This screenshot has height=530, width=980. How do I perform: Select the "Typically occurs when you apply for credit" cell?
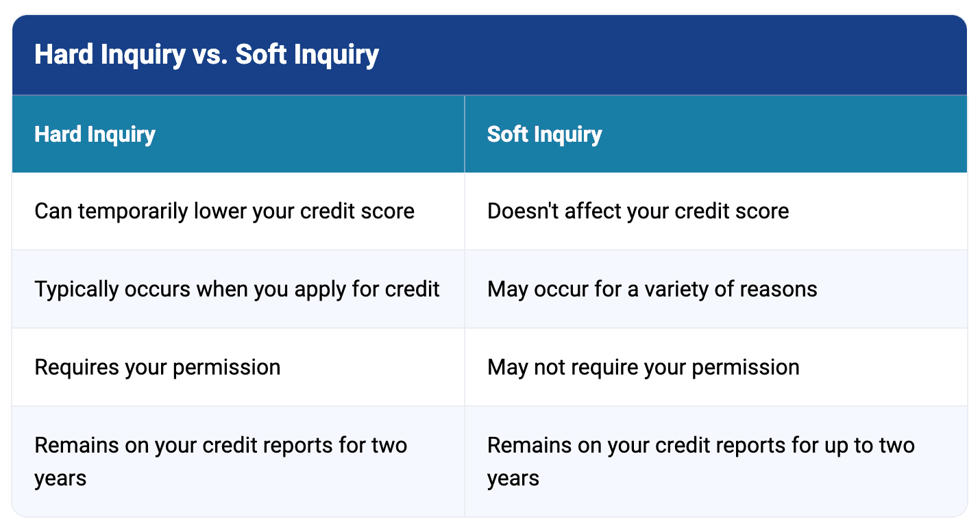point(236,289)
